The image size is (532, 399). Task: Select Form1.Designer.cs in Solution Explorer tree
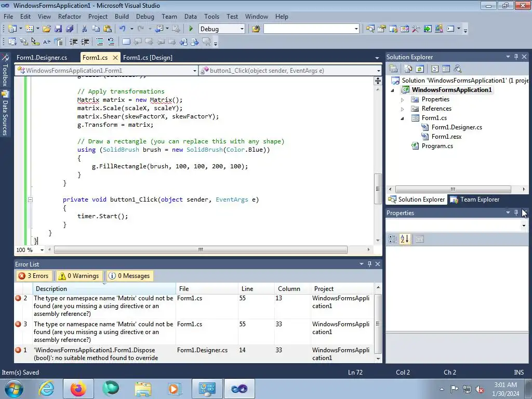pos(457,127)
